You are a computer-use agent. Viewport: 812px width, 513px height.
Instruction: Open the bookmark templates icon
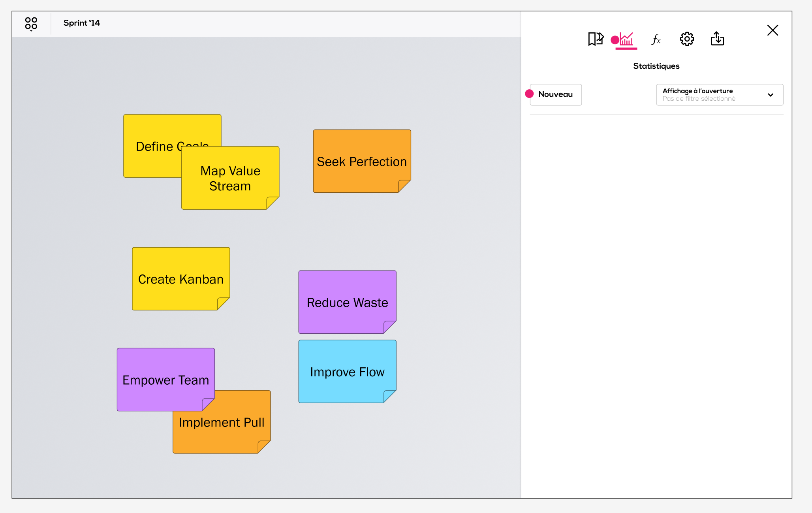click(x=595, y=39)
